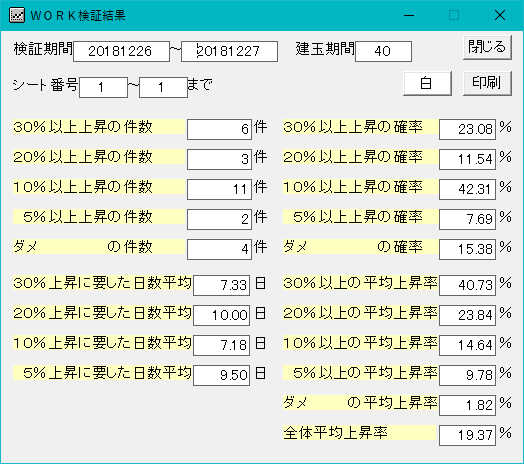
Task: Click the ダメの確率 label
Action: [x=360, y=247]
